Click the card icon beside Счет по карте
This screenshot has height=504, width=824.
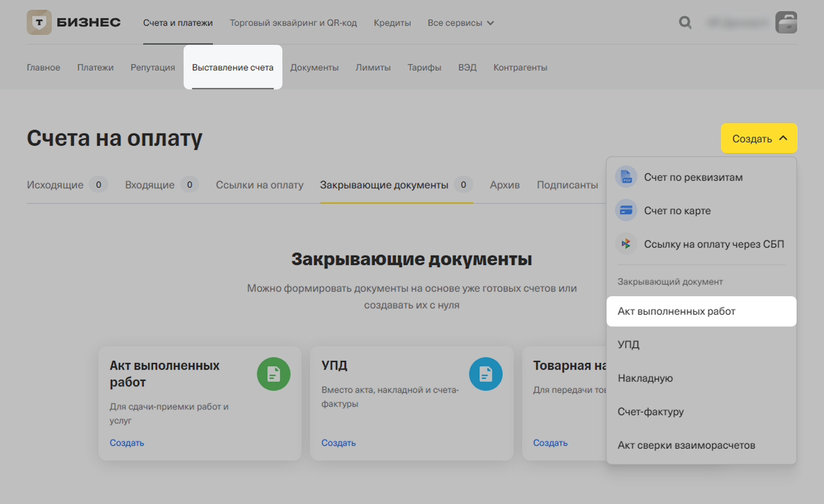point(626,210)
